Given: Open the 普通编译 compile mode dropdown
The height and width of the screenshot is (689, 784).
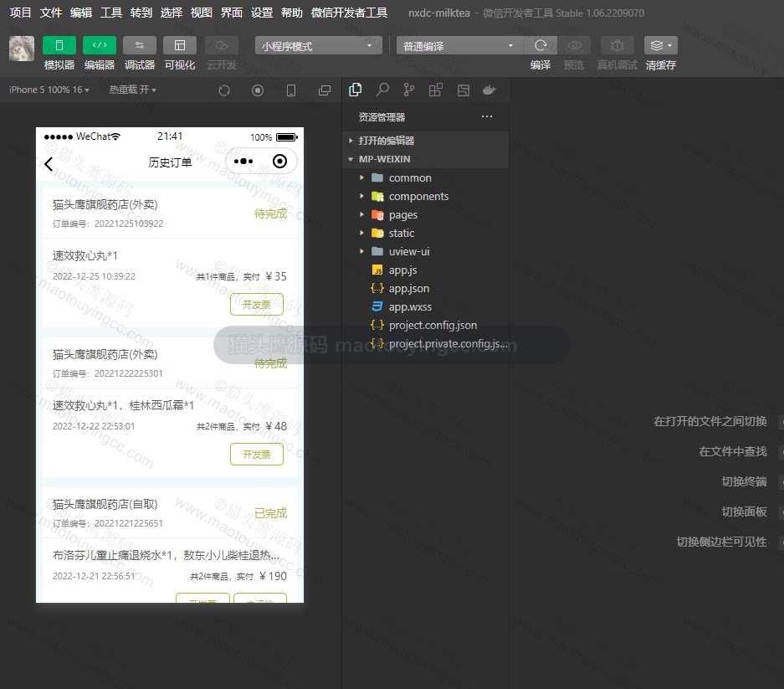Looking at the screenshot, I should click(460, 45).
